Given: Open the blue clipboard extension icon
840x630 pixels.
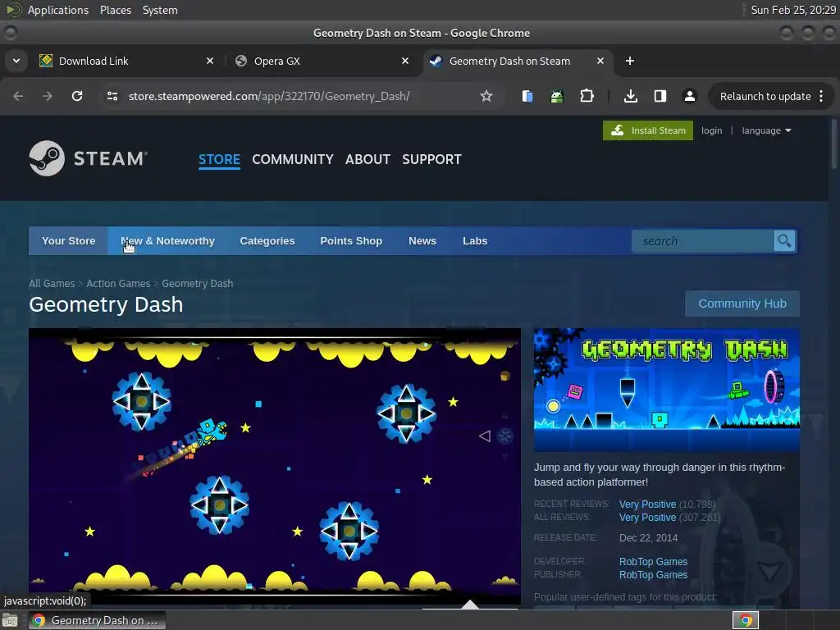Looking at the screenshot, I should coord(527,96).
